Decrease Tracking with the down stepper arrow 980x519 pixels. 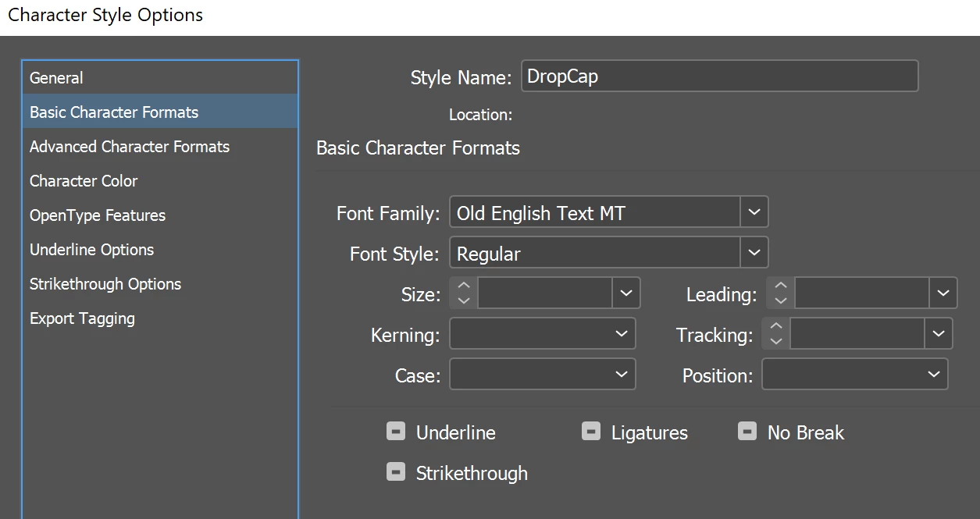[x=776, y=341]
